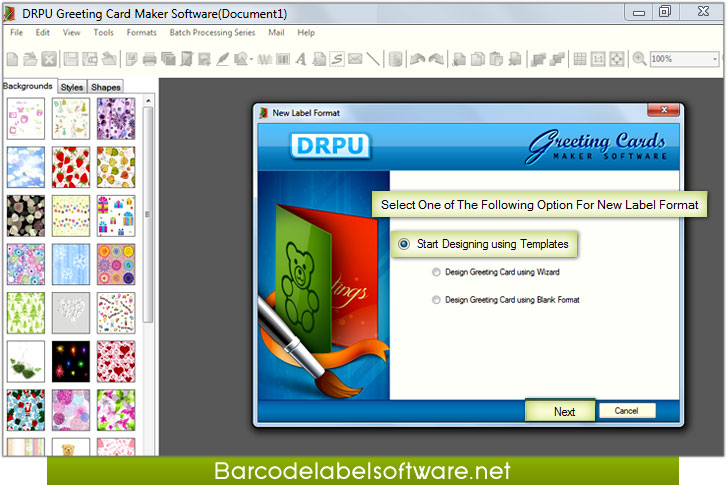Viewport: 727px width, 485px height.
Task: Choose the blue snowflakes background thumbnail
Action: click(x=70, y=264)
